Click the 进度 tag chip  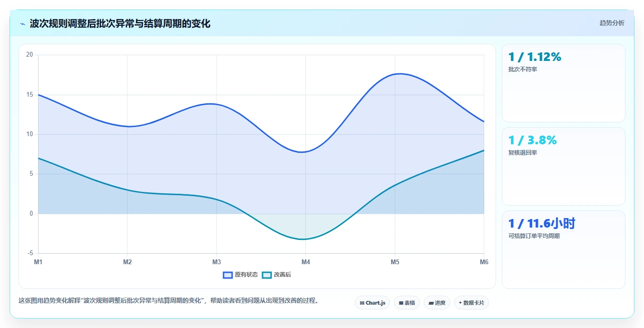437,303
